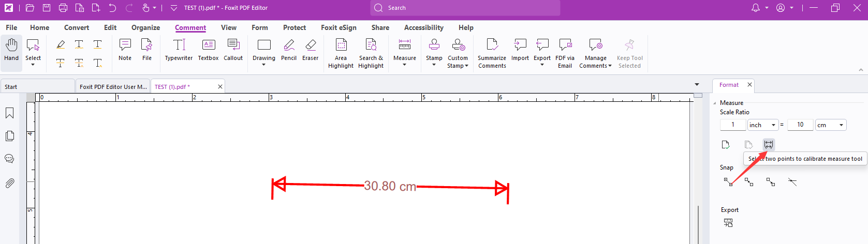Open the Comments side panel
Image resolution: width=868 pixels, height=244 pixels.
[9, 159]
